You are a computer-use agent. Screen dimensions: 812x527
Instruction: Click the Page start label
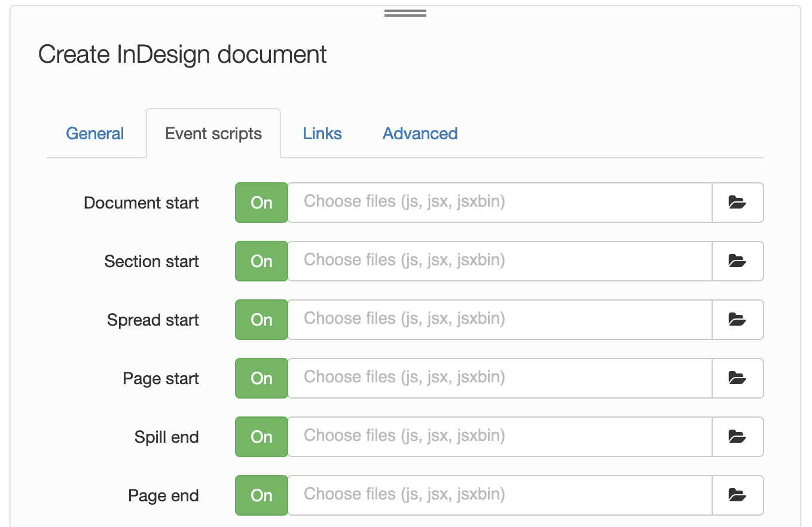[x=161, y=379]
